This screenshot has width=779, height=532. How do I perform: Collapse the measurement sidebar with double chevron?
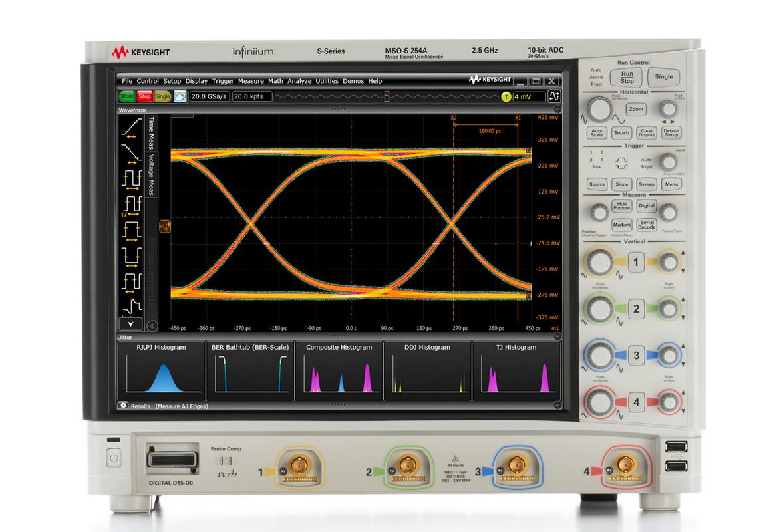point(152,326)
